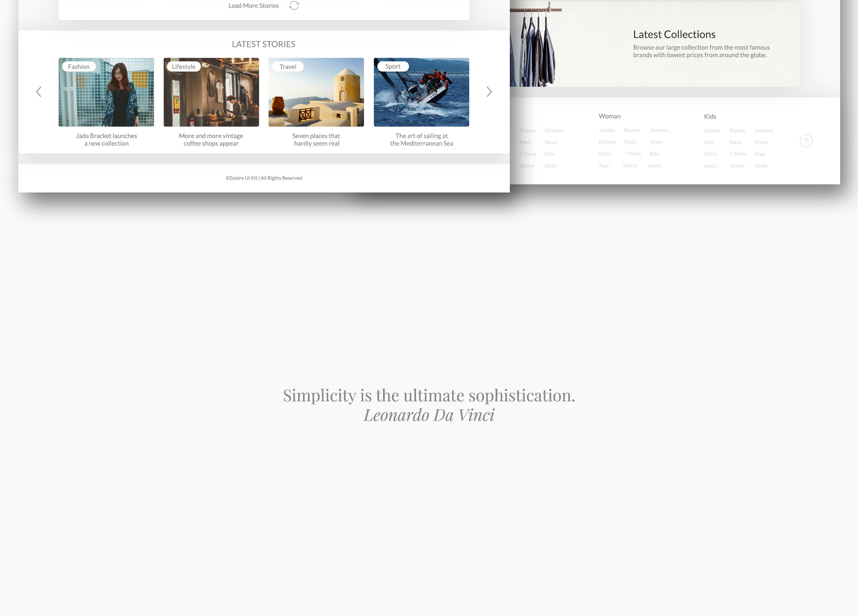Click the refresh icon beside Load More Stories

[x=294, y=6]
